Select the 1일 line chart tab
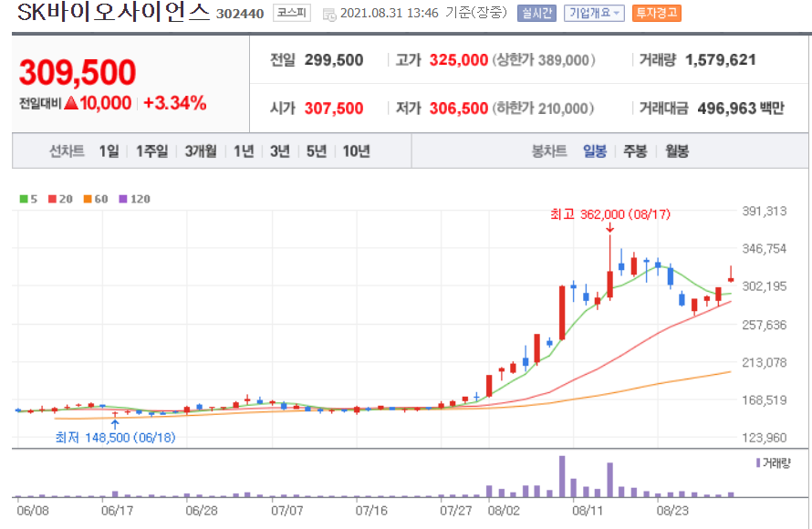 (109, 151)
